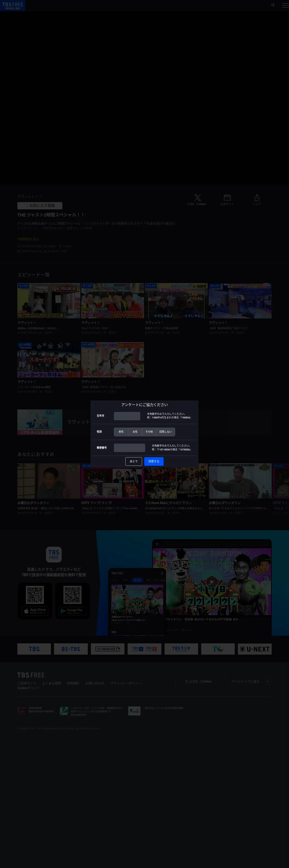
Task: Open the hamburger menu in header
Action: (285, 5)
